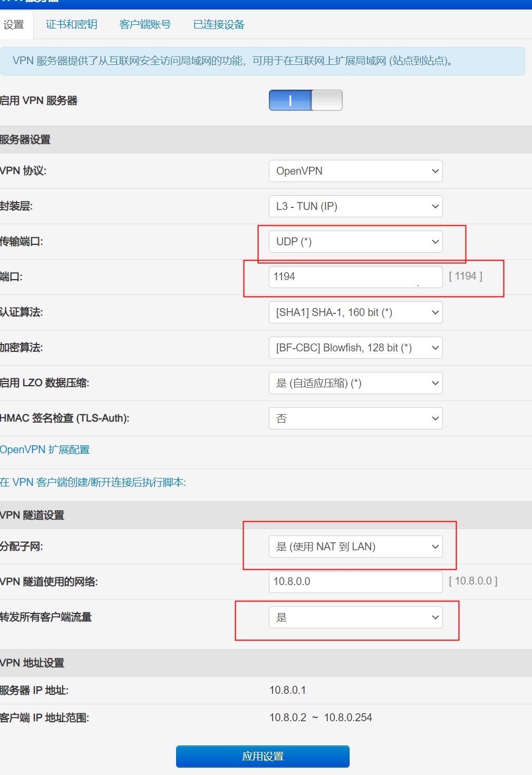Screen dimensions: 532x775
Task: Open the 认证算法 dropdown showing SHA-1
Action: point(355,312)
